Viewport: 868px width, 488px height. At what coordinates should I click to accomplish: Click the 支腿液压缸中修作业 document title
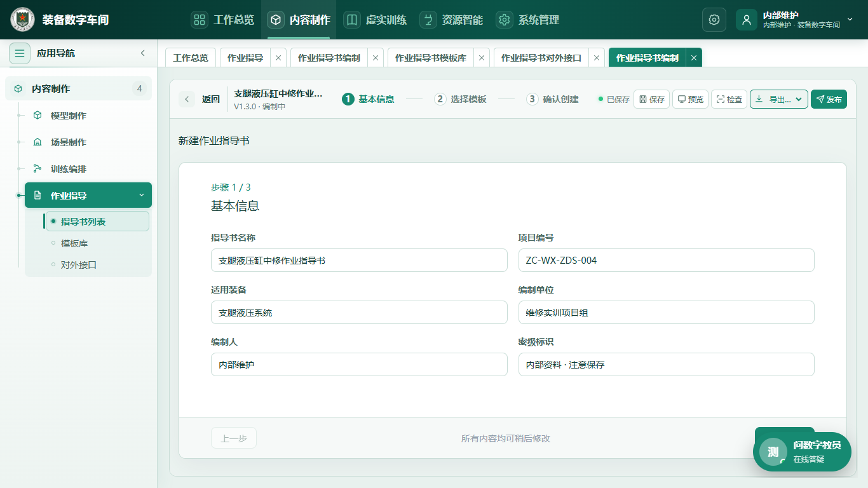278,93
